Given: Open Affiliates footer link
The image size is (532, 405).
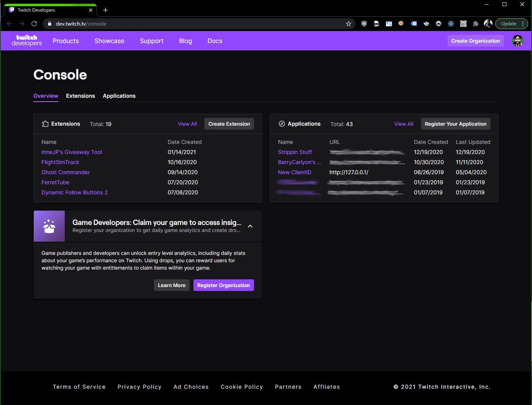Looking at the screenshot, I should (326, 387).
